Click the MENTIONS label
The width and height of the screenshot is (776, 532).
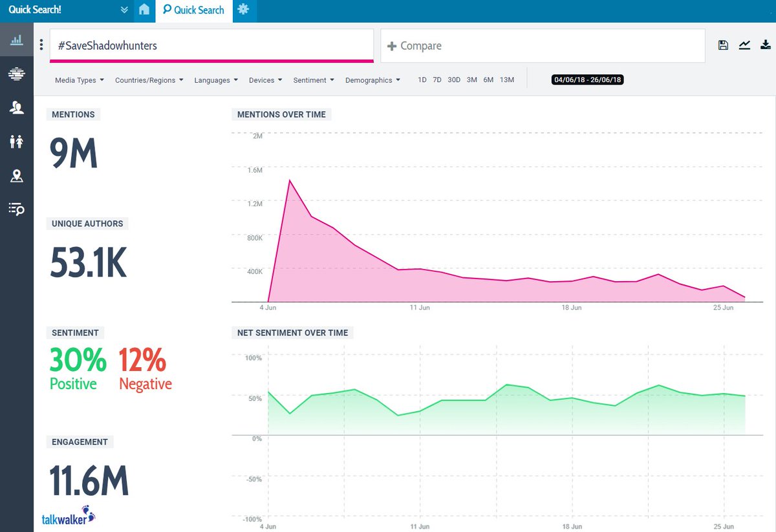point(73,114)
